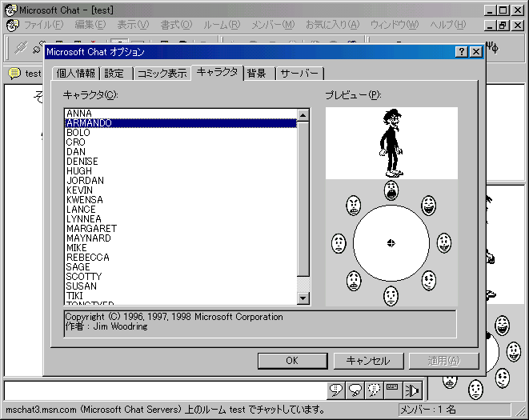Click the center of the dialog emotion wheel
This screenshot has height=420, width=529.
coord(391,243)
